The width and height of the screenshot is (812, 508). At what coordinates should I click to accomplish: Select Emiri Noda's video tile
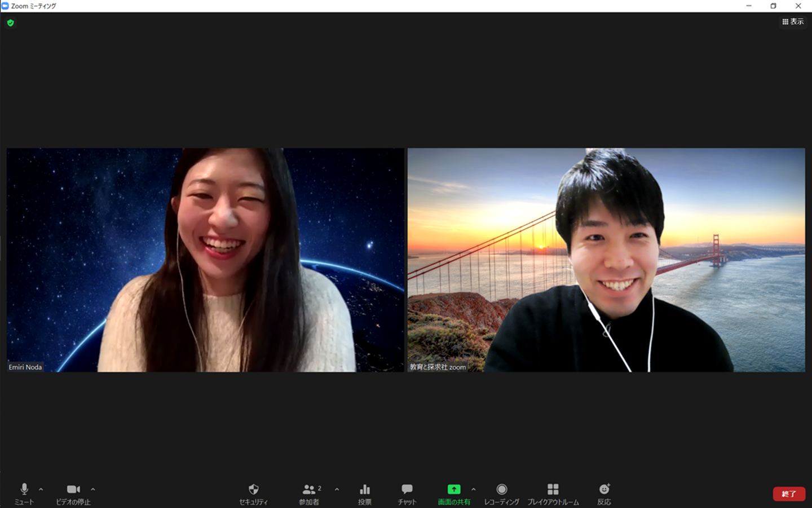click(x=205, y=260)
